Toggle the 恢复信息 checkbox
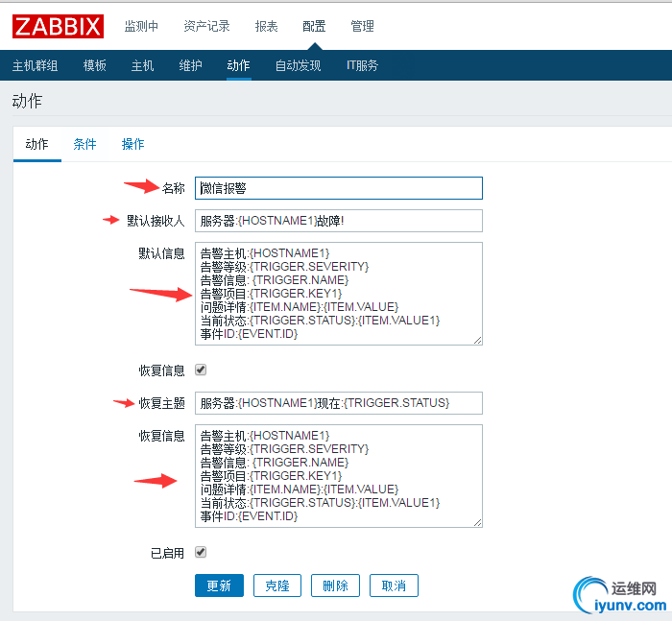Screen dimensions: 672x621 [x=201, y=370]
